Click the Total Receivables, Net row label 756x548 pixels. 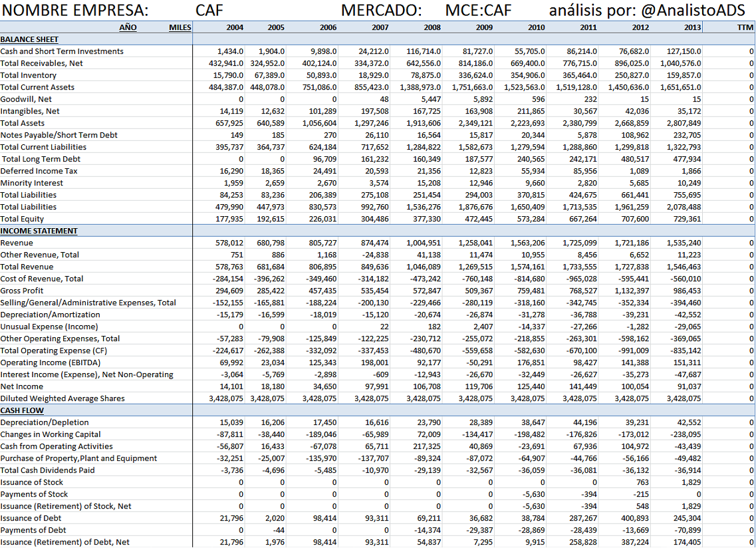[41, 63]
